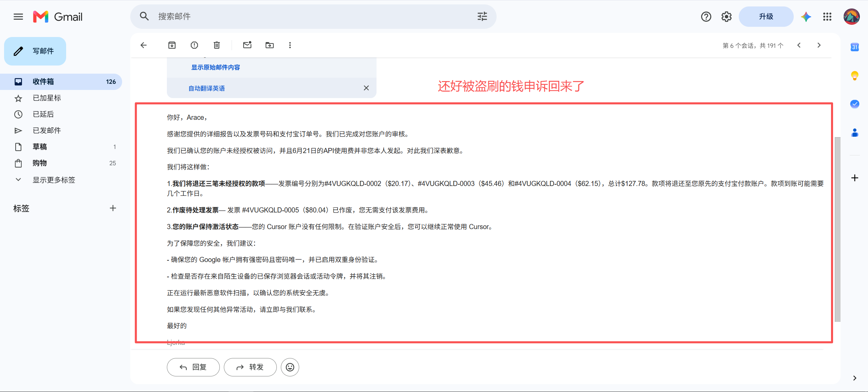This screenshot has width=868, height=392.
Task: Open Google Tasks side panel icon
Action: click(854, 104)
